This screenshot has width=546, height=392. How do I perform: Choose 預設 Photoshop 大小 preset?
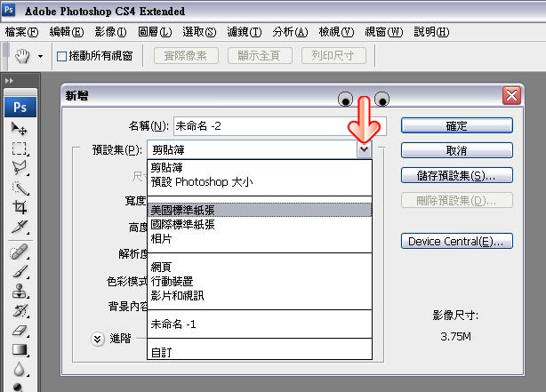point(260,181)
